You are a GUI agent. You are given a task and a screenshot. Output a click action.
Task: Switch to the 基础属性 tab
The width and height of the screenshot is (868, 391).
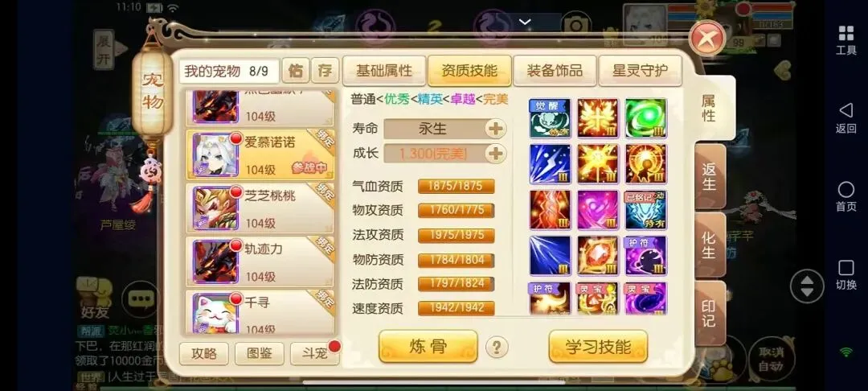383,71
